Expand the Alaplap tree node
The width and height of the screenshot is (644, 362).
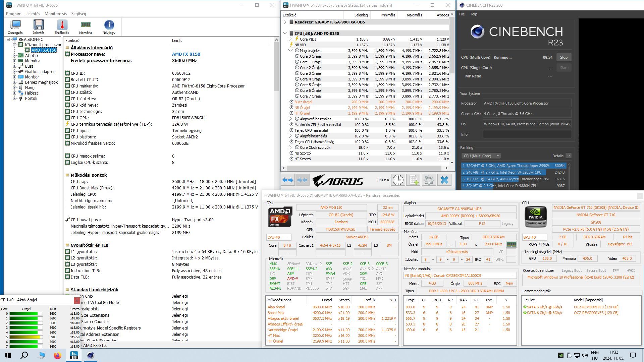tap(15, 56)
